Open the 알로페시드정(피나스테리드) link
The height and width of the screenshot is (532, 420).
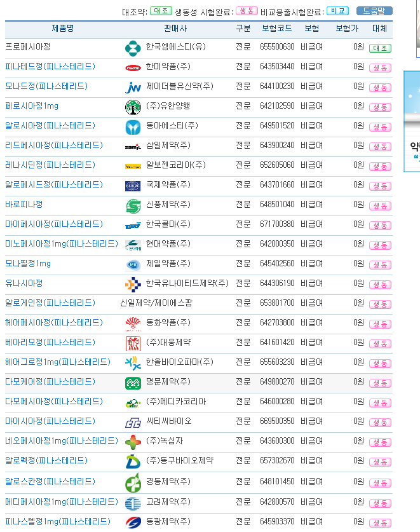pyautogui.click(x=54, y=184)
